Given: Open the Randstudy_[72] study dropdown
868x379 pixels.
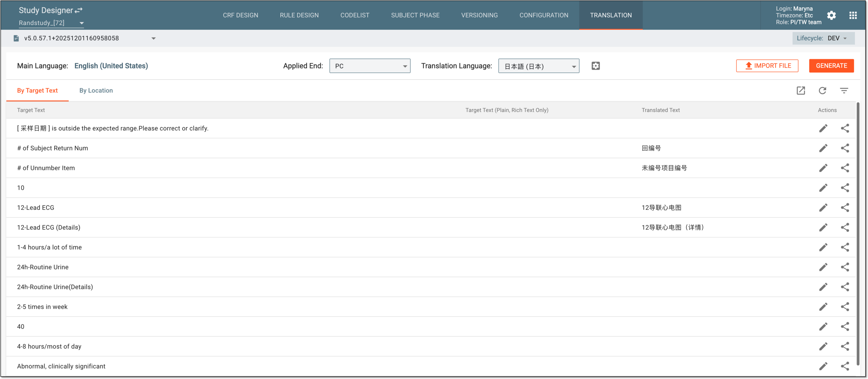Looking at the screenshot, I should pyautogui.click(x=51, y=23).
